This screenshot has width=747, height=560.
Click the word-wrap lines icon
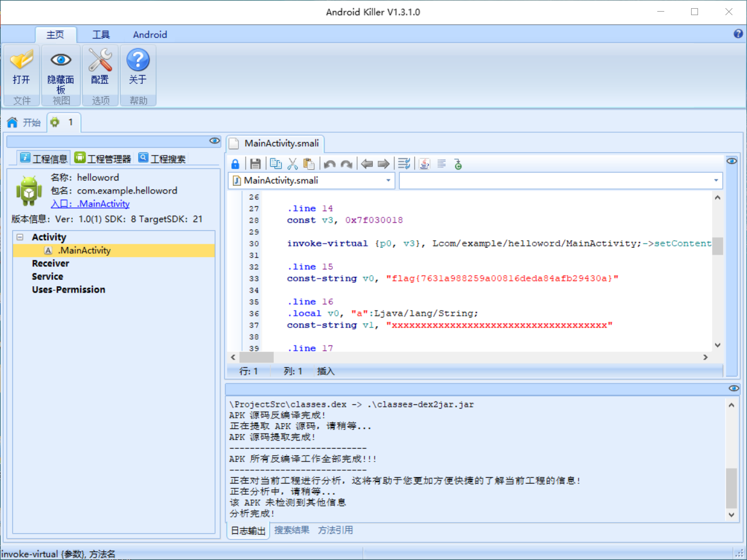404,164
